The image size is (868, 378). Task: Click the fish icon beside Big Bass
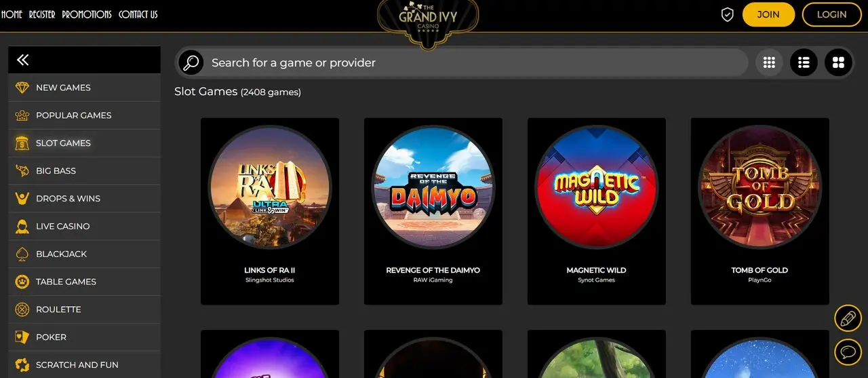point(22,171)
